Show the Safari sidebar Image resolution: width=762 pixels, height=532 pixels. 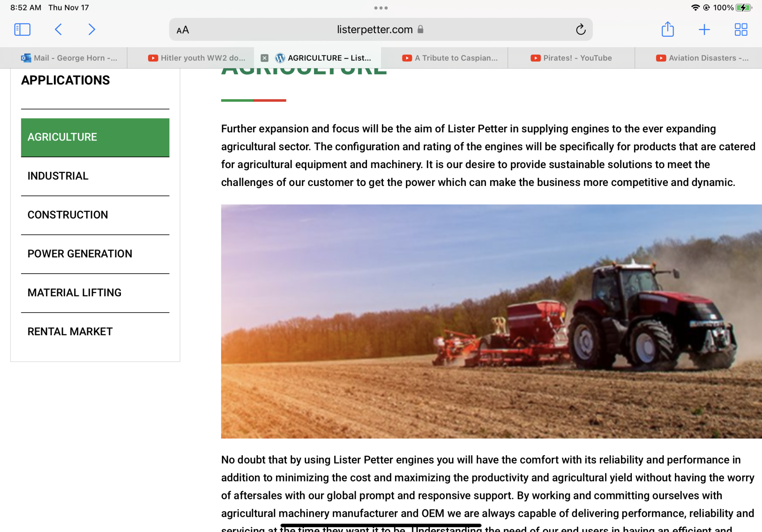click(x=22, y=29)
